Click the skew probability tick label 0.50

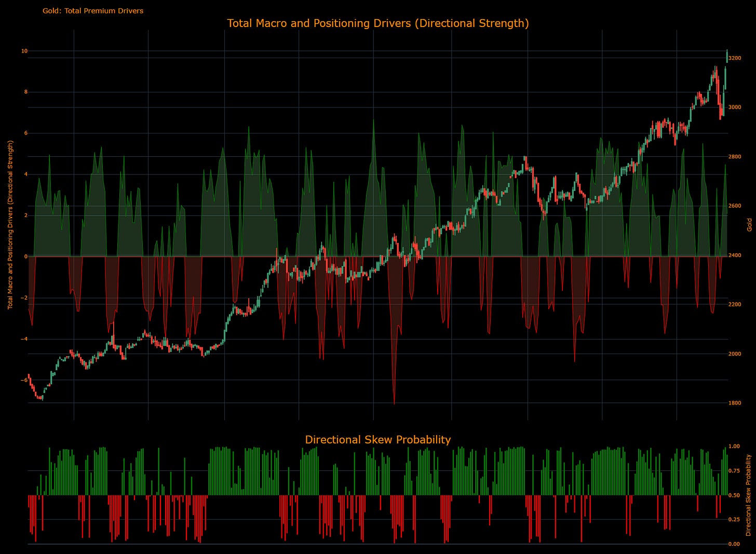(734, 495)
